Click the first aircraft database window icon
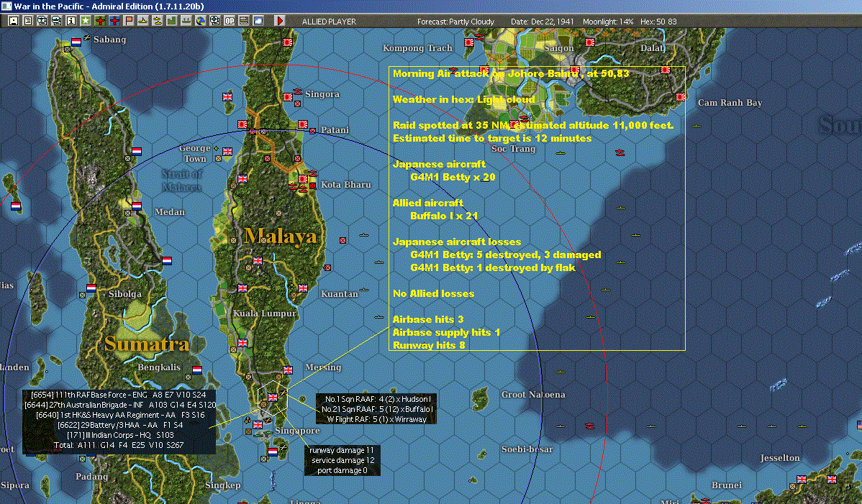The width and height of the screenshot is (862, 504). pyautogui.click(x=42, y=21)
